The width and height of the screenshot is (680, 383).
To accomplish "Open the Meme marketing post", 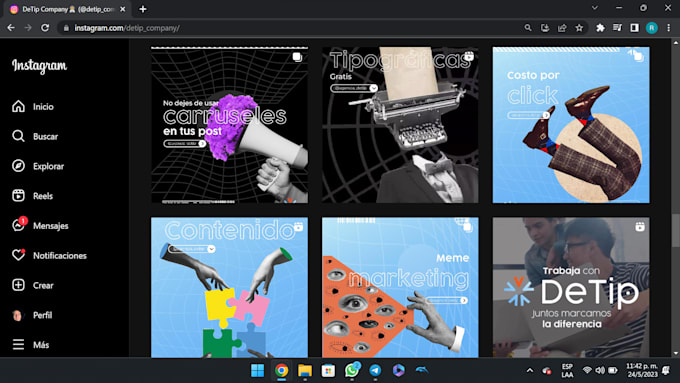I will point(400,287).
